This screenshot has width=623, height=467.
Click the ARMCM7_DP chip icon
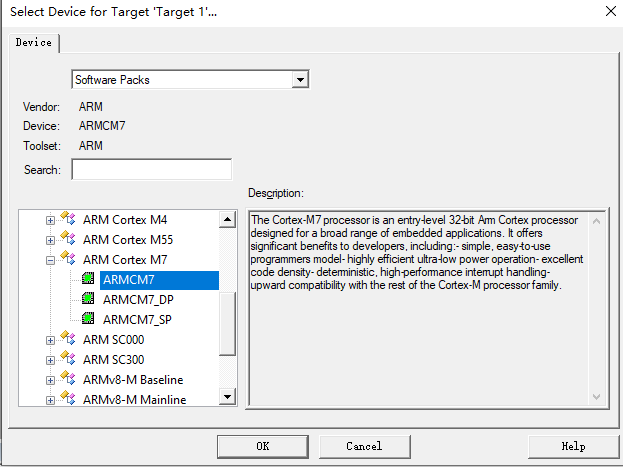click(x=88, y=298)
